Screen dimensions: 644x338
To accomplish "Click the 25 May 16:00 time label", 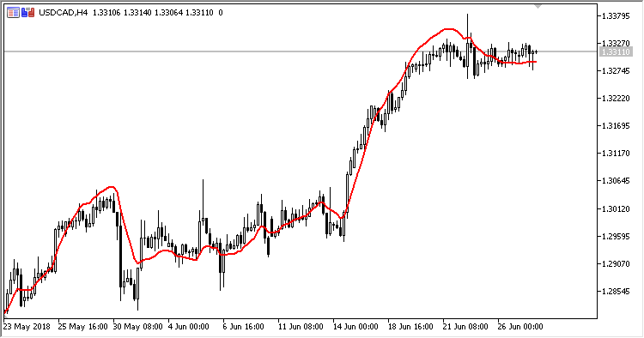I will [82, 327].
